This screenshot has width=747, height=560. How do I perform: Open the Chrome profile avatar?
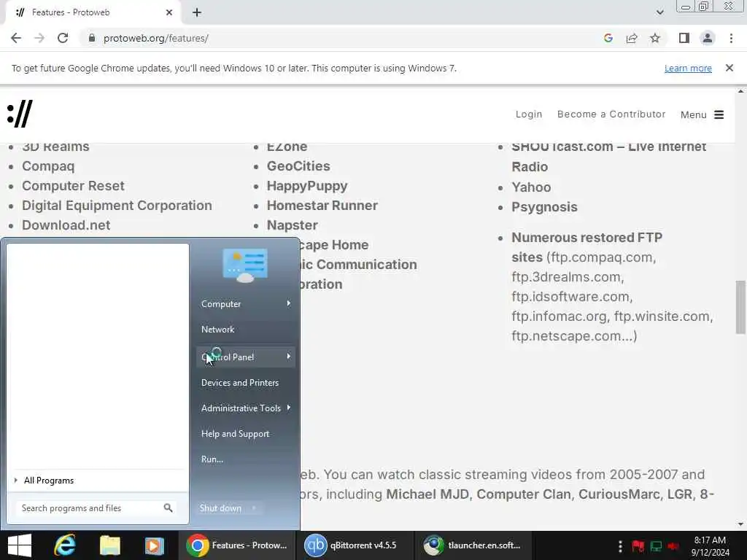tap(708, 38)
